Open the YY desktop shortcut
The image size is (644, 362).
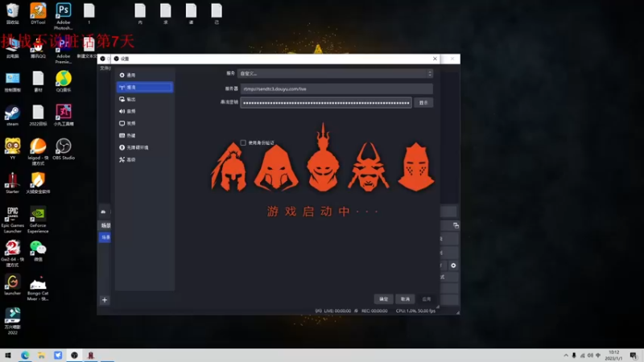click(13, 149)
